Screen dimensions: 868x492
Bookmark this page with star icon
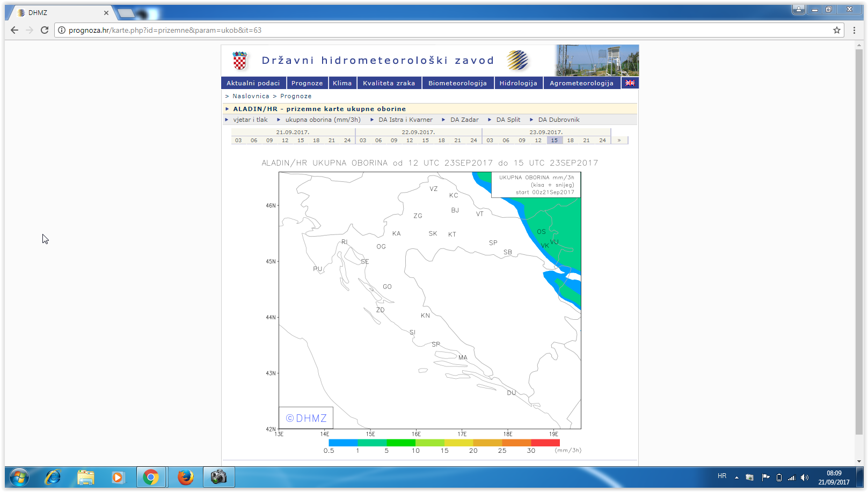coord(836,30)
